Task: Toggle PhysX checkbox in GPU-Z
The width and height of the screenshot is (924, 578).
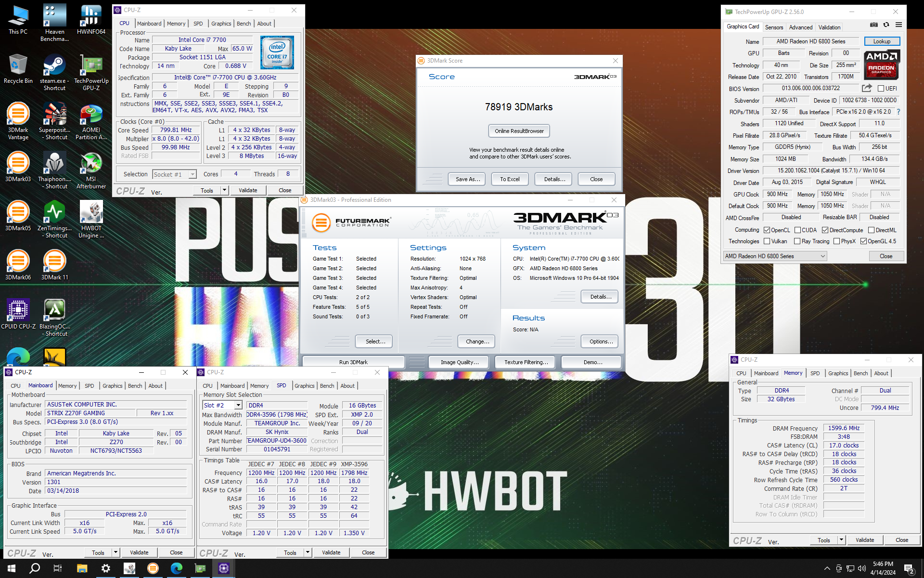Action: (836, 241)
